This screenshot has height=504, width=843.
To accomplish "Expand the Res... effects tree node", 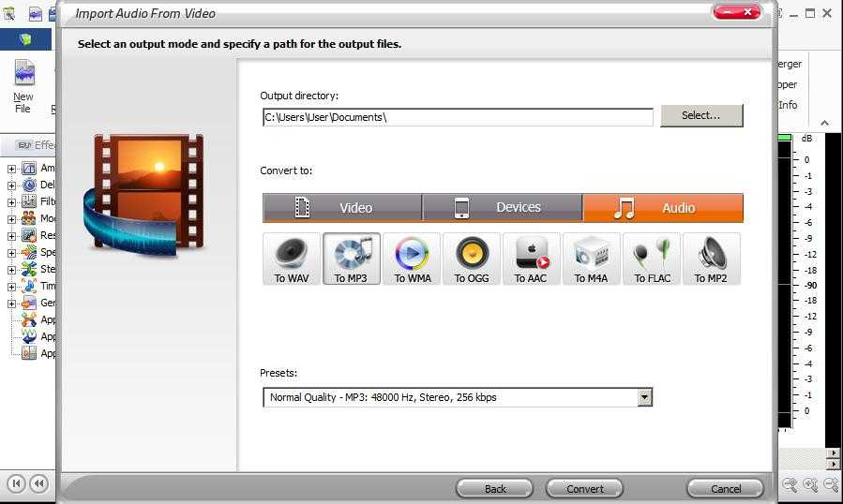I will point(11,236).
